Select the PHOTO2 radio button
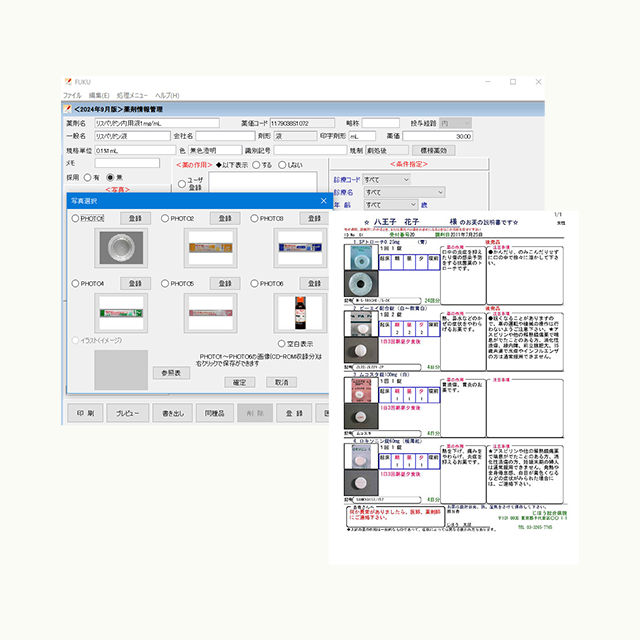The width and height of the screenshot is (640, 640). click(164, 218)
